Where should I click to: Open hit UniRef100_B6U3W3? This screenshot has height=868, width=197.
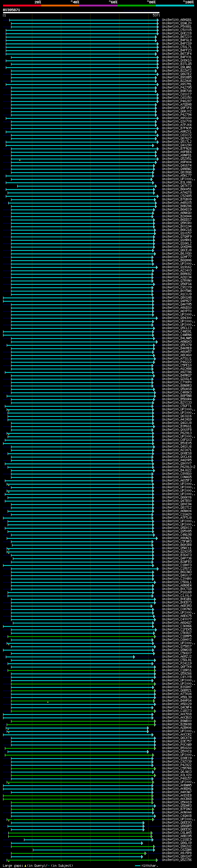tap(177, 572)
